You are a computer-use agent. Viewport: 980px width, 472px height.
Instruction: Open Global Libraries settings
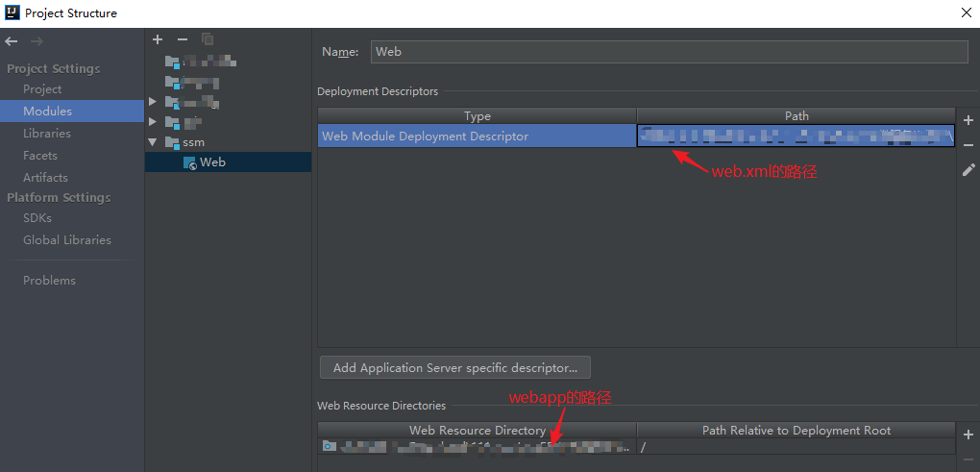pyautogui.click(x=67, y=240)
